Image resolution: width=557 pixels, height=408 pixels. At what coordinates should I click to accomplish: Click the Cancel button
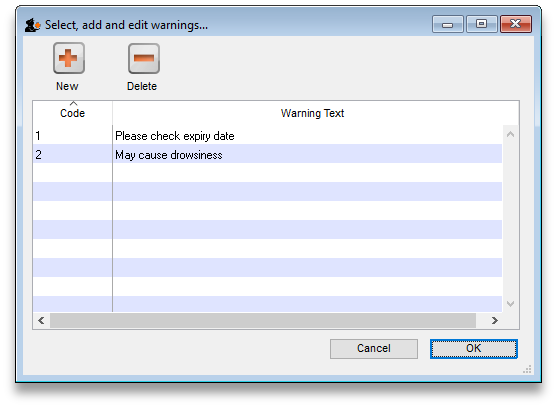point(374,348)
